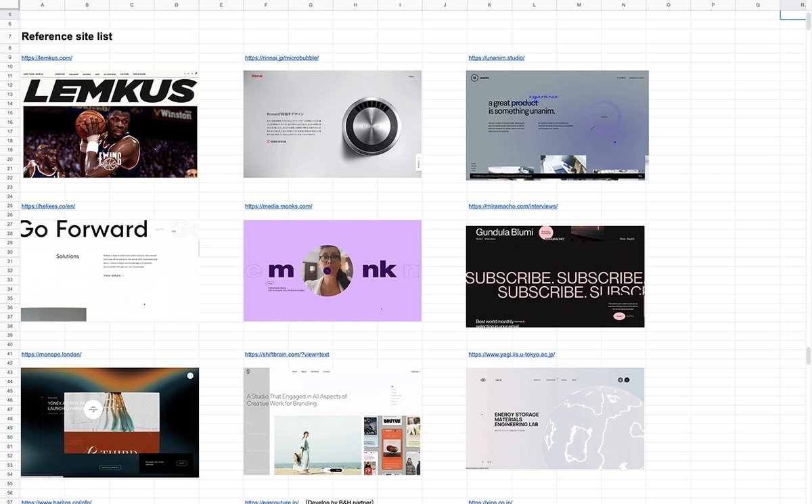Select column R header

[x=792, y=5]
